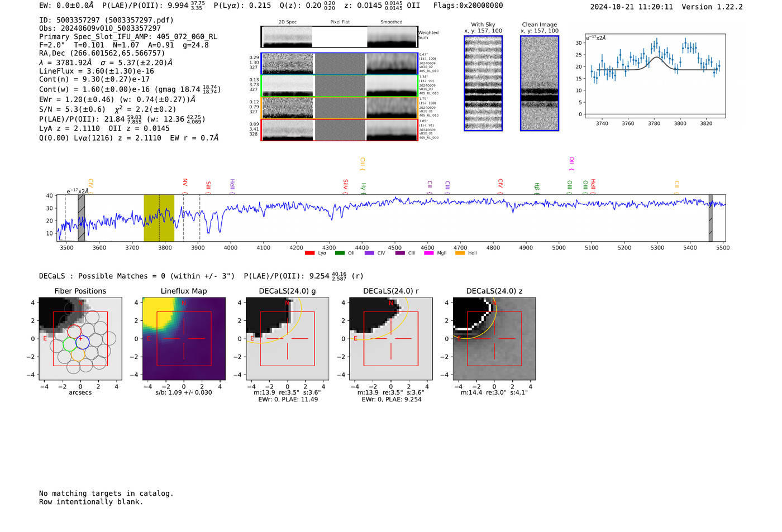Open the With Sky image cutout
782x532 pixels.
483,83
